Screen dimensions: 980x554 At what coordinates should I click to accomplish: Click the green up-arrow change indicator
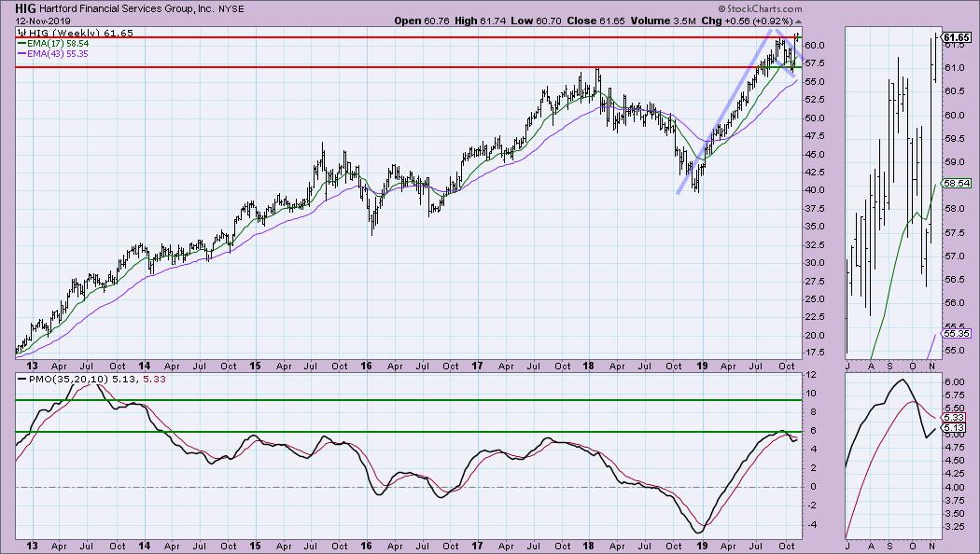(798, 21)
